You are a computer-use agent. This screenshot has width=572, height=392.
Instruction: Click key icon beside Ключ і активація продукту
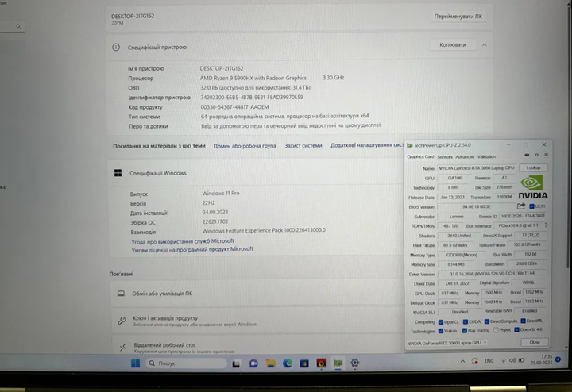coord(122,321)
